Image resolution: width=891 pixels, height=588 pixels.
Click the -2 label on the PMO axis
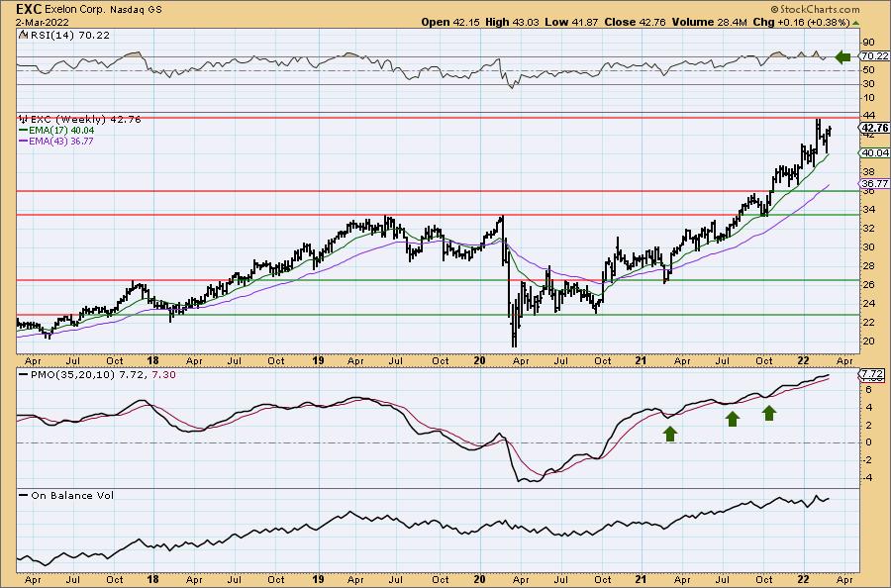pos(869,460)
